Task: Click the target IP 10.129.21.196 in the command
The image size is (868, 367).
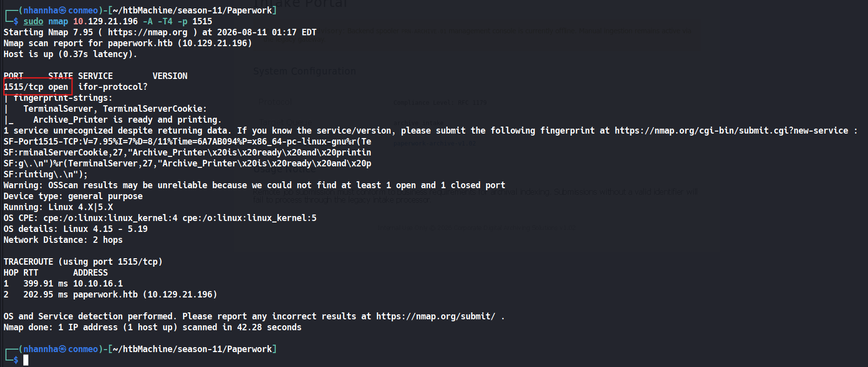Action: (x=105, y=21)
